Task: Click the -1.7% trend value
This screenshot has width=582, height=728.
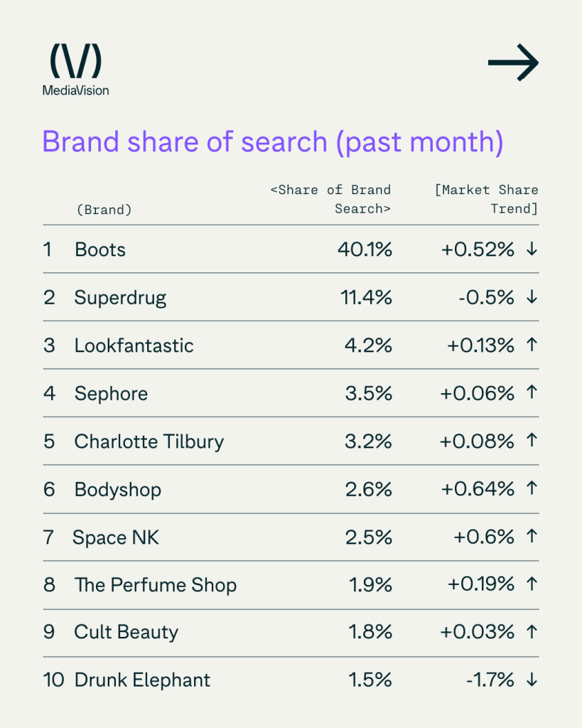Action: (490, 680)
